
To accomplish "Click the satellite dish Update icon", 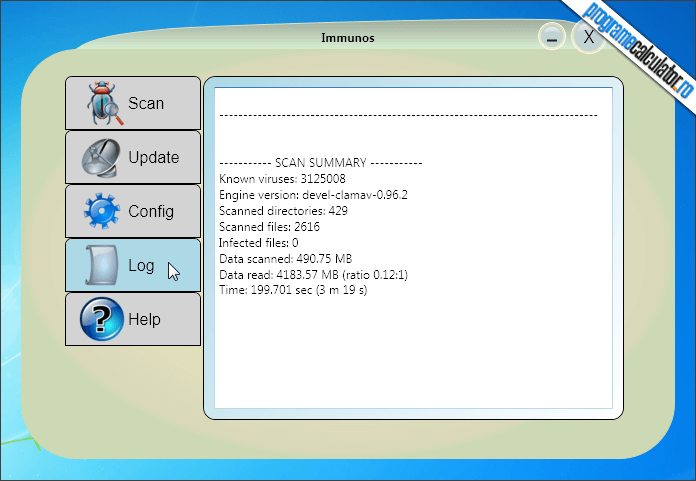I will tap(101, 158).
